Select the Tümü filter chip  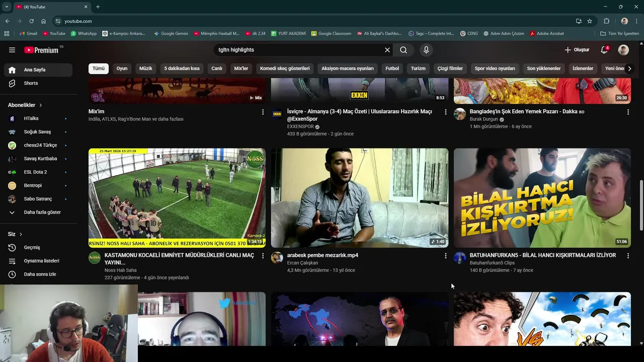[x=99, y=68]
